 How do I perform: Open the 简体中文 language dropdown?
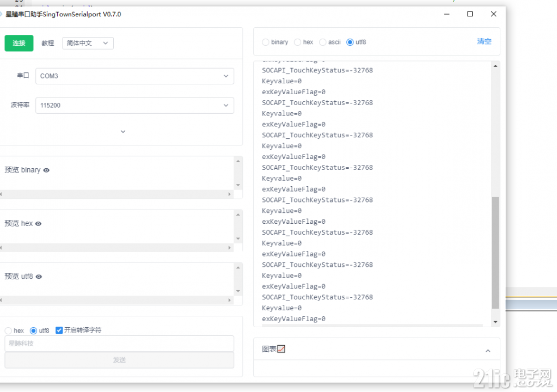(88, 43)
